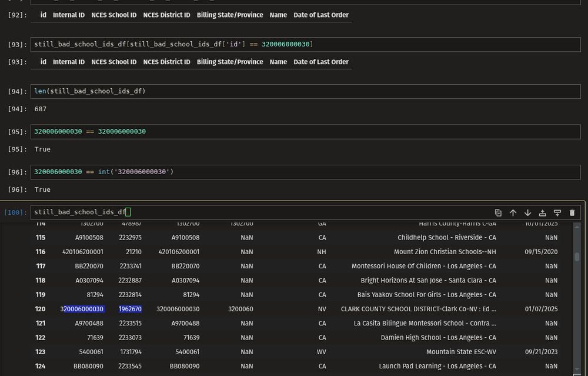Viewport: 588px width, 376px height.
Task: Insert a new cell above the current one
Action: pyautogui.click(x=542, y=213)
